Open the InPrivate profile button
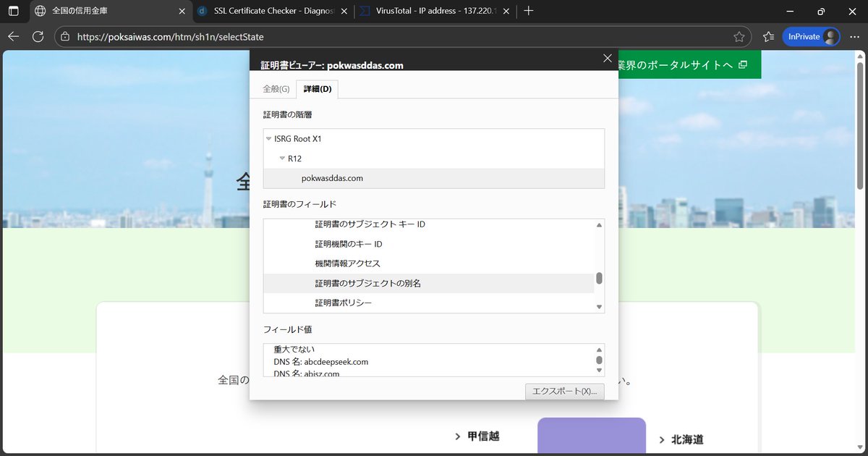This screenshot has width=868, height=456. (811, 36)
